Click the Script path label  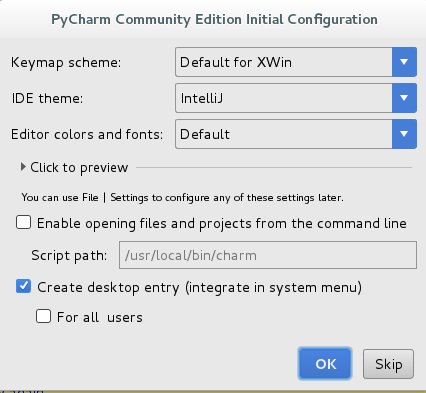tap(69, 256)
